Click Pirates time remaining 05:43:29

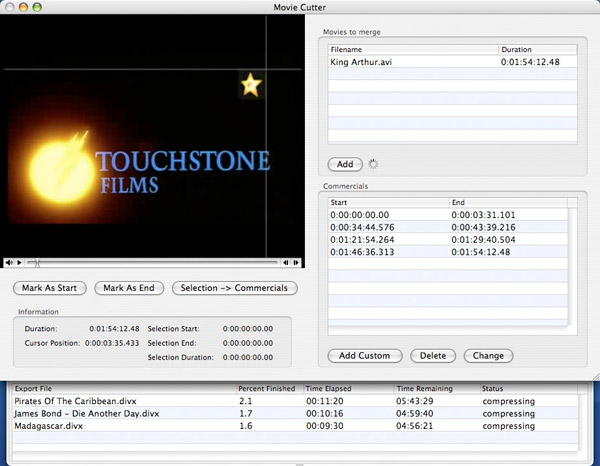(415, 401)
